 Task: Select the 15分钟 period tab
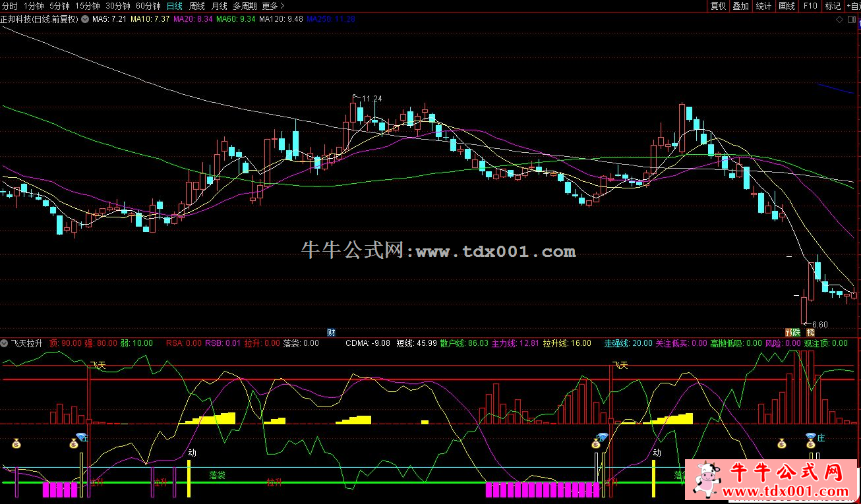[87, 6]
